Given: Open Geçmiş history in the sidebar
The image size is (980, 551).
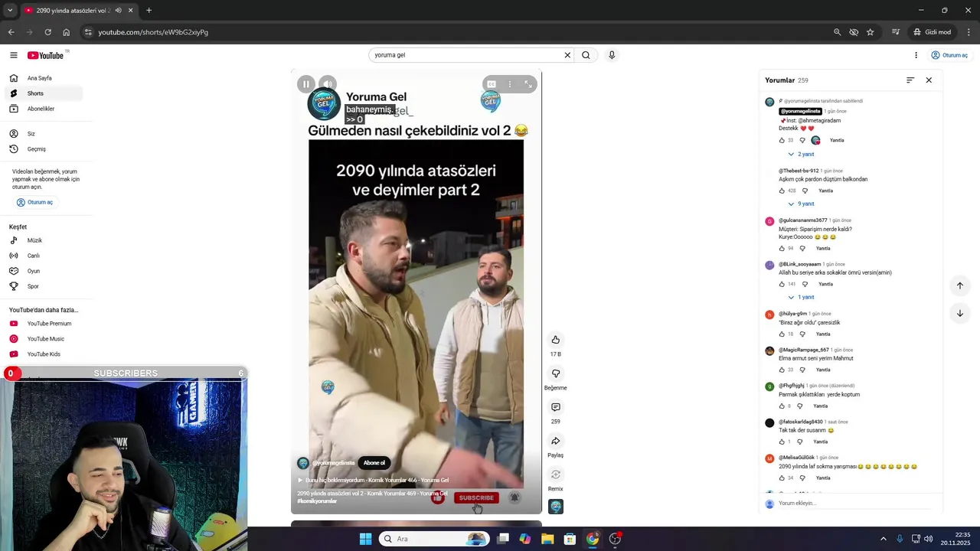Looking at the screenshot, I should coord(44,149).
